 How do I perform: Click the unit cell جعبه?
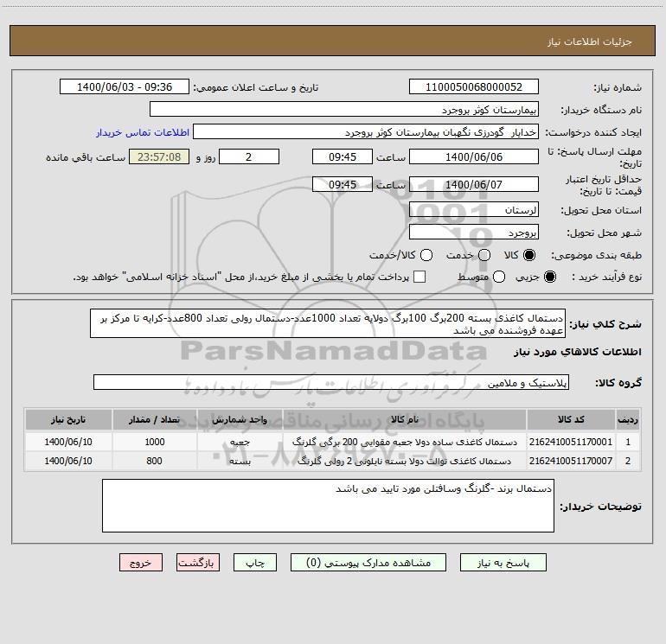240,442
